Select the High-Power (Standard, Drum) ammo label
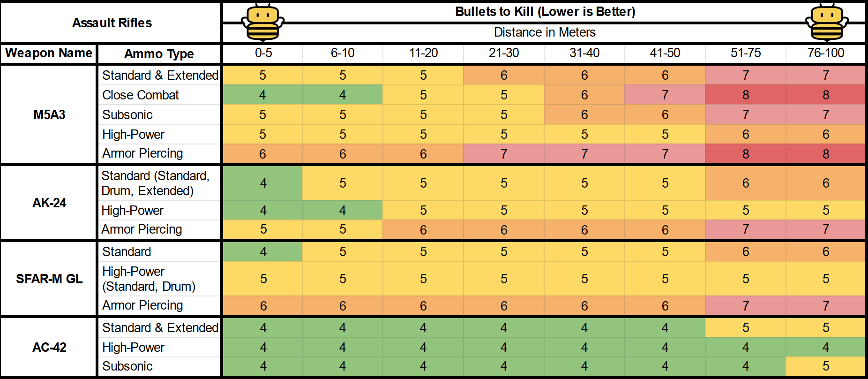Screen dimensions: 868x379 149,279
